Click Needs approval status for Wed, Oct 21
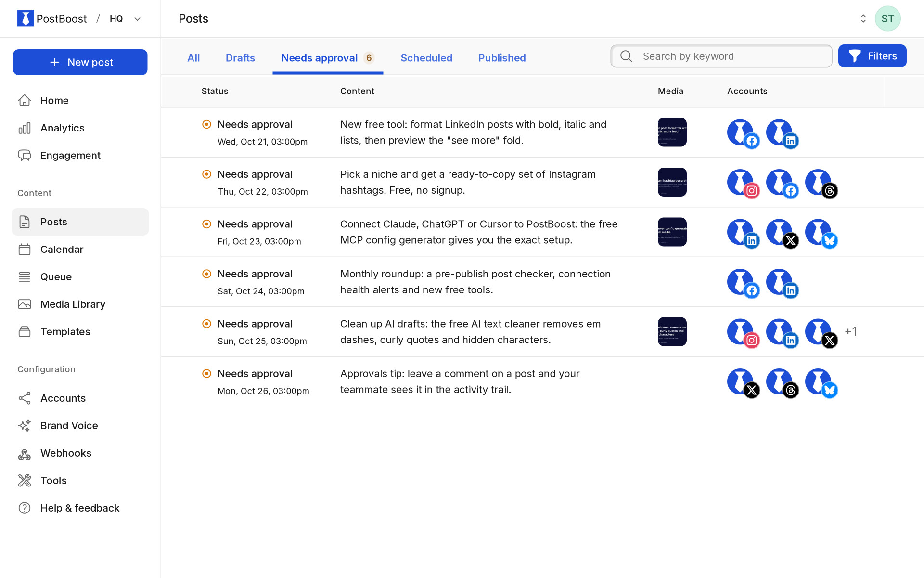This screenshot has width=924, height=578. [x=255, y=124]
